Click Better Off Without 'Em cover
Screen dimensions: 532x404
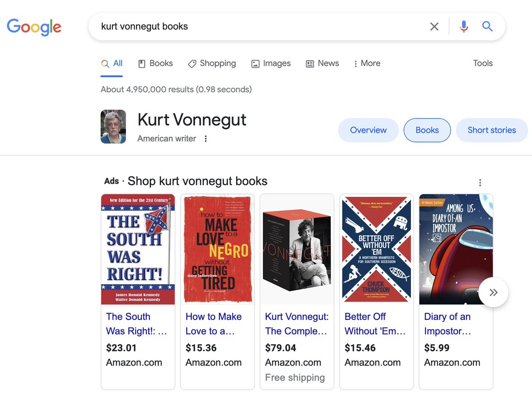pyautogui.click(x=376, y=249)
